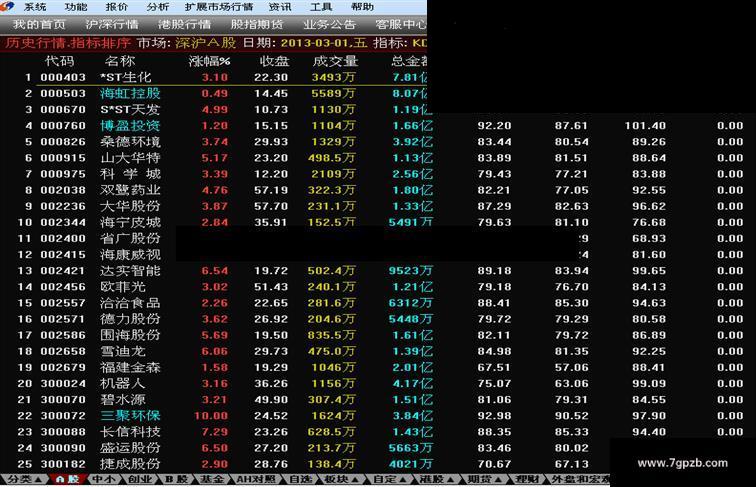Select stock 双鹭药业

(x=130, y=190)
